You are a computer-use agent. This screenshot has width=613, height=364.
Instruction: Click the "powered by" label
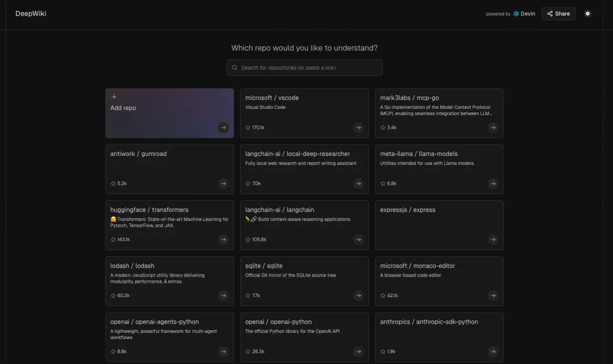pyautogui.click(x=498, y=14)
